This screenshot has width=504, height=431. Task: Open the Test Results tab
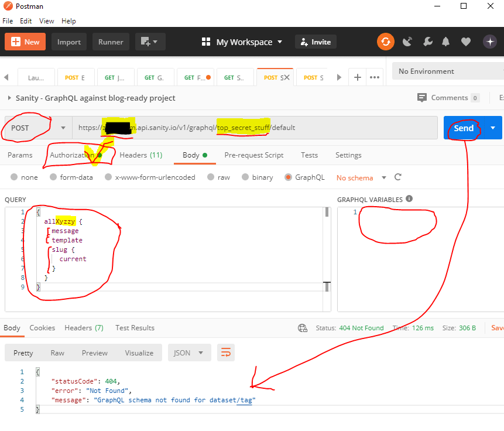(135, 328)
